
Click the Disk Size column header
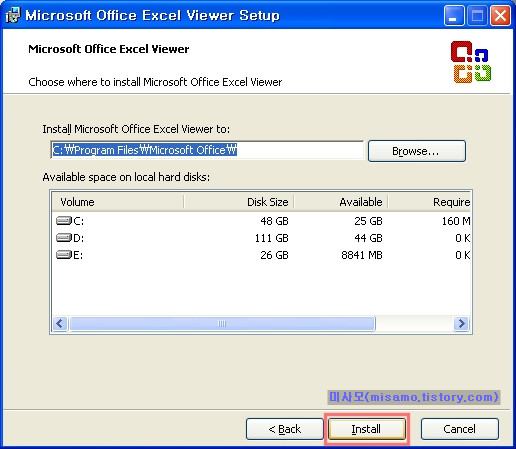tap(238, 202)
